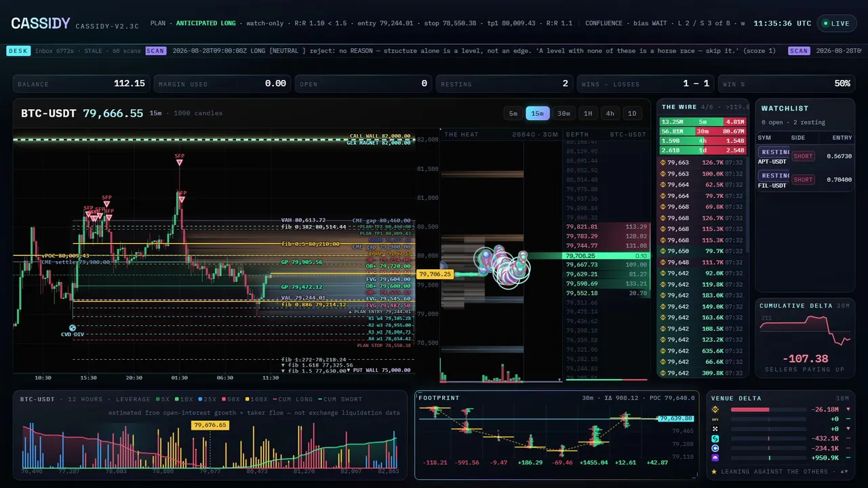868x488 pixels.
Task: Click the 79,552.18 bid row in depth
Action: coord(607,293)
